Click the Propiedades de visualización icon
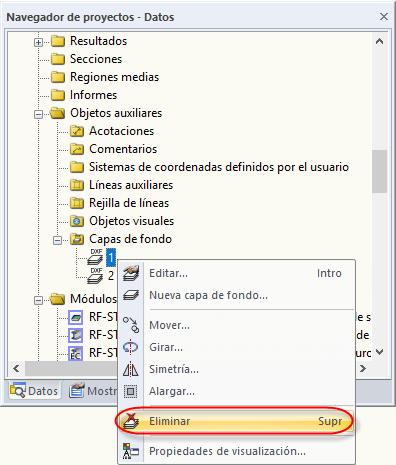Image resolution: width=396 pixels, height=465 pixels. [x=131, y=451]
